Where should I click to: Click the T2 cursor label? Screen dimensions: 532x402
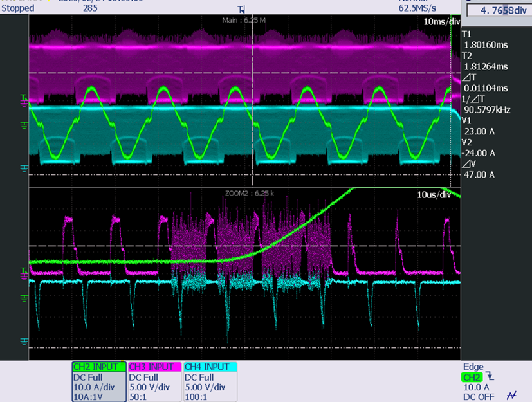click(x=467, y=55)
